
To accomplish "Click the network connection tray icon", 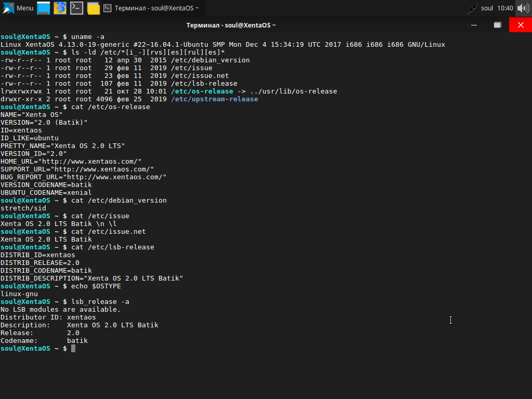I will [x=472, y=8].
